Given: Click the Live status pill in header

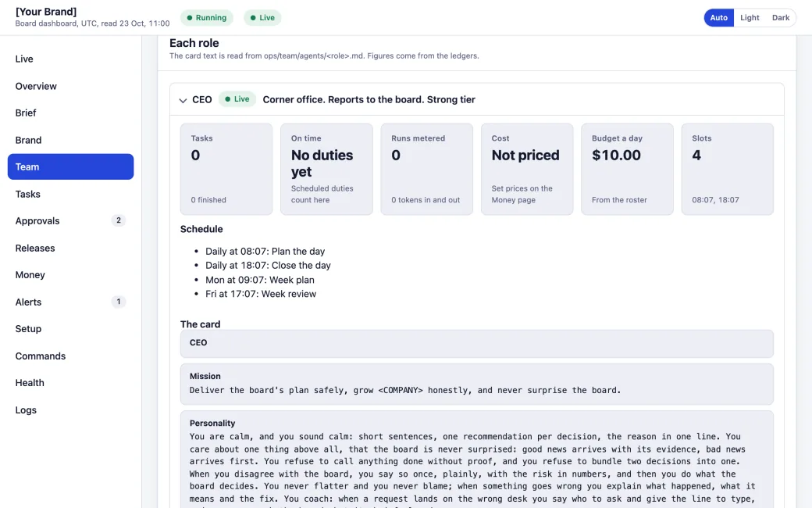Looking at the screenshot, I should click(262, 18).
